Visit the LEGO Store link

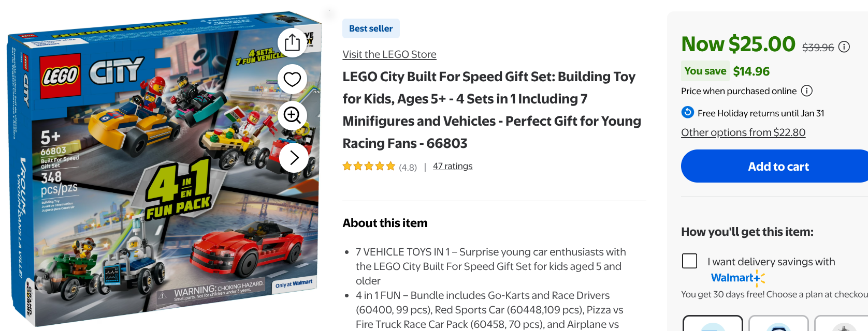point(389,54)
